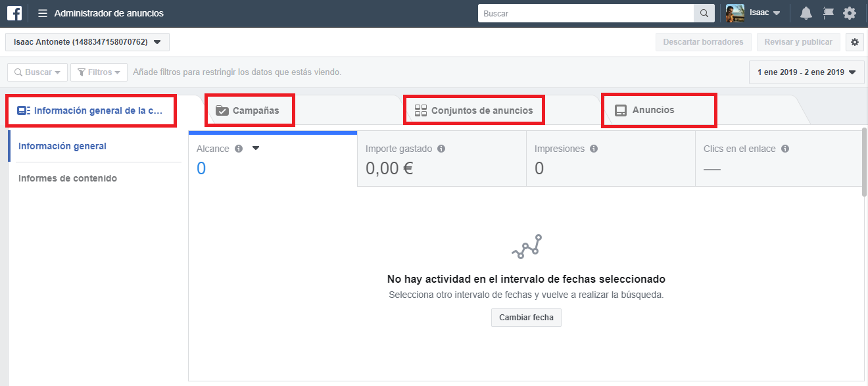Switch to the Conjuntos de anuncios tab
This screenshot has width=868, height=386.
(x=474, y=110)
